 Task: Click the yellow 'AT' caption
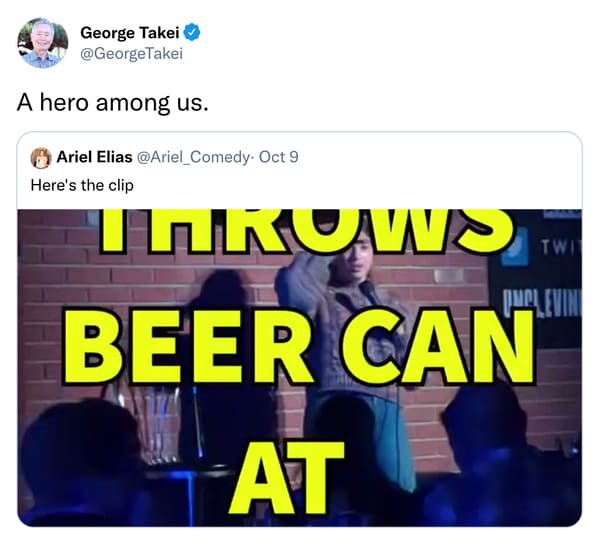(x=287, y=478)
